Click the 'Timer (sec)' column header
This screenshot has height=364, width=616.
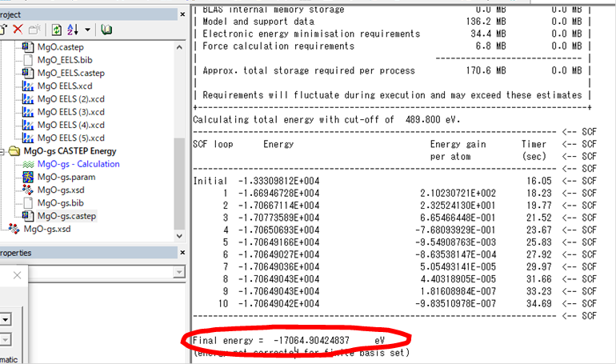click(534, 150)
